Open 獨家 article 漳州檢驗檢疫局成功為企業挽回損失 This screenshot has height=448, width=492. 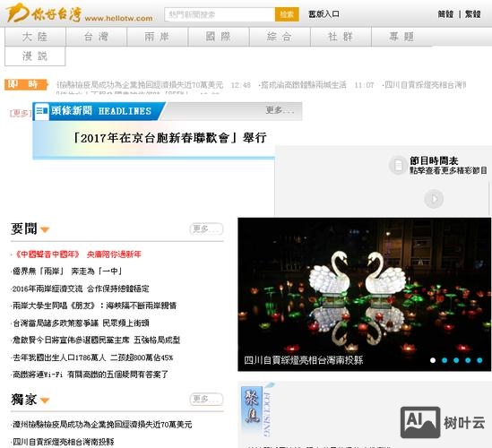point(101,425)
